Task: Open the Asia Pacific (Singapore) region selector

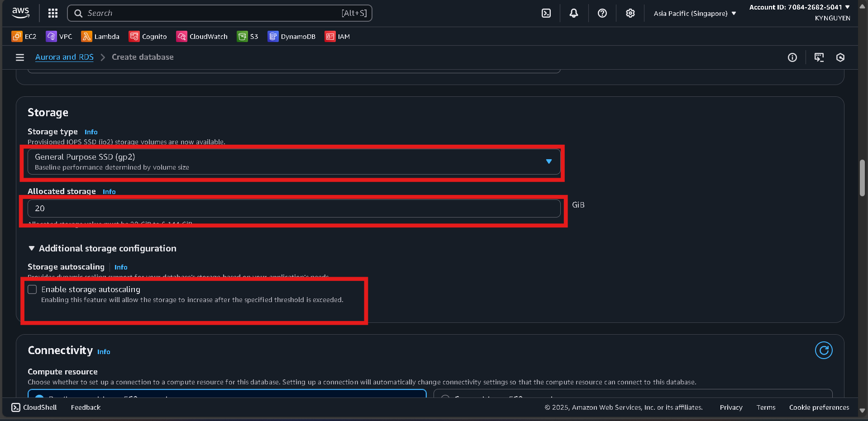Action: click(x=694, y=13)
